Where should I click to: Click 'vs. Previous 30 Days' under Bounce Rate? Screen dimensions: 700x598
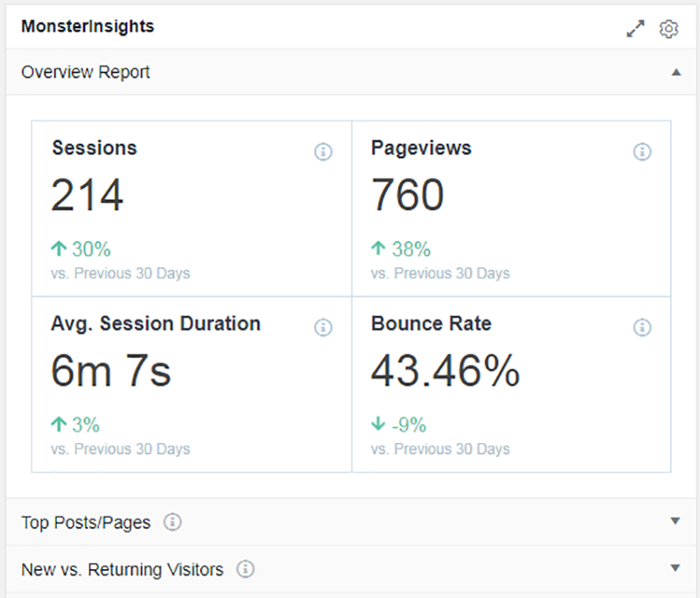point(440,449)
